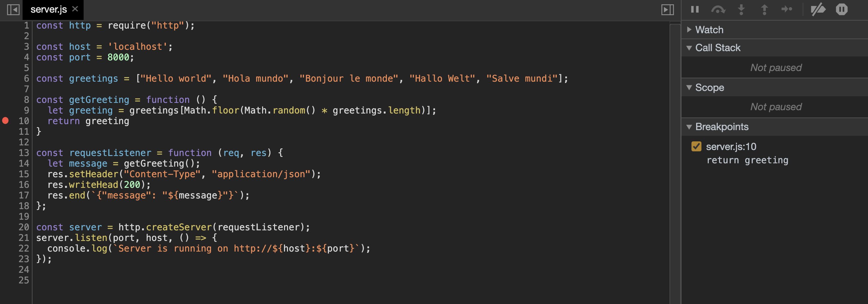This screenshot has width=868, height=304.
Task: Toggle the file navigator sidebar icon
Action: [13, 9]
